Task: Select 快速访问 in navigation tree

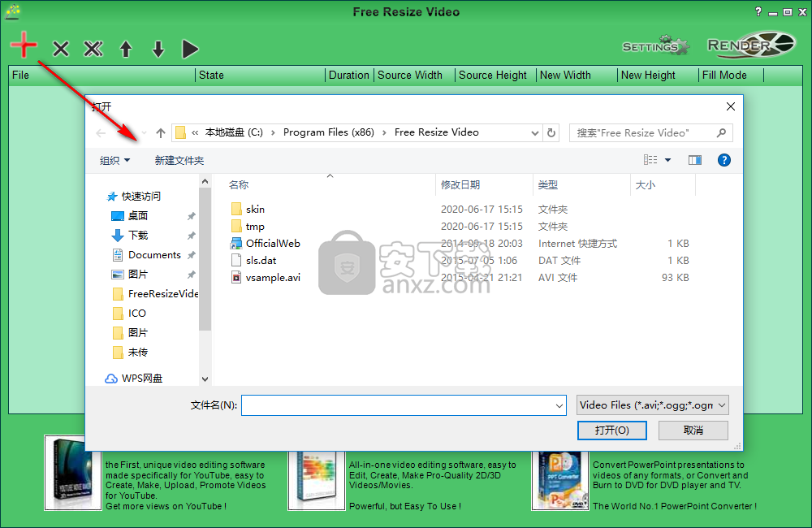Action: (x=134, y=197)
